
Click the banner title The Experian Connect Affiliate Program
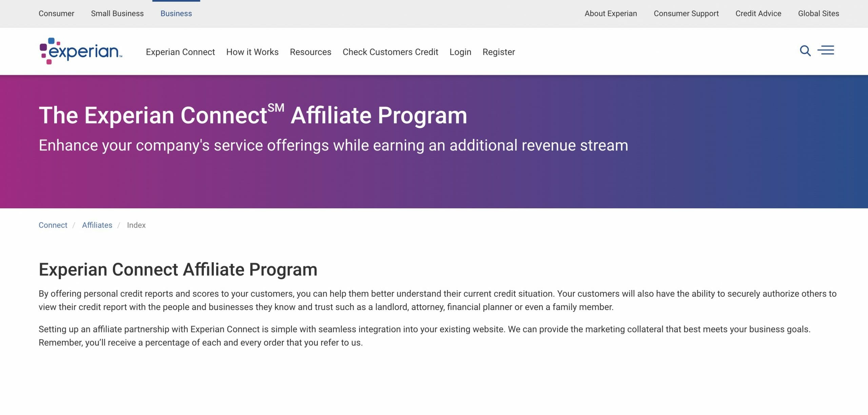point(253,115)
